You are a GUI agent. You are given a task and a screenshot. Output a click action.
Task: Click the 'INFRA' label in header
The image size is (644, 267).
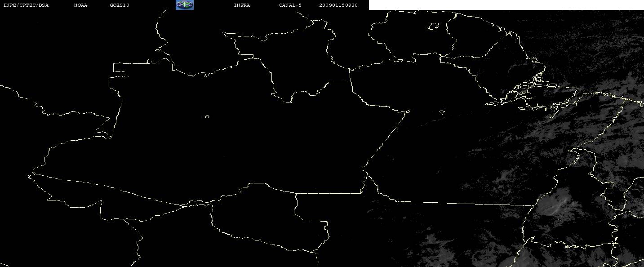242,5
